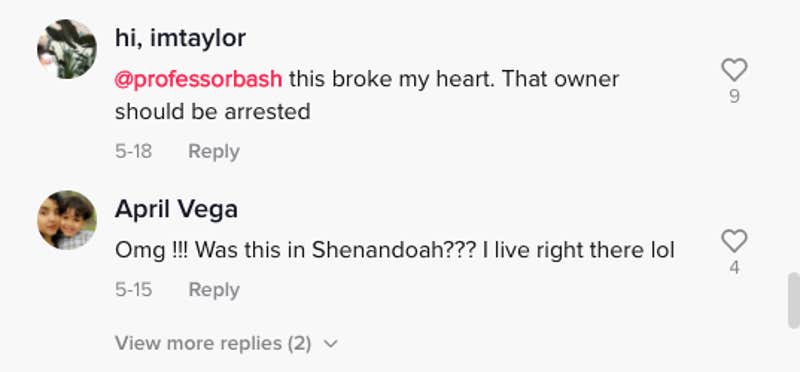Image resolution: width=800 pixels, height=372 pixels.
Task: Click the like count 9
Action: click(x=734, y=96)
